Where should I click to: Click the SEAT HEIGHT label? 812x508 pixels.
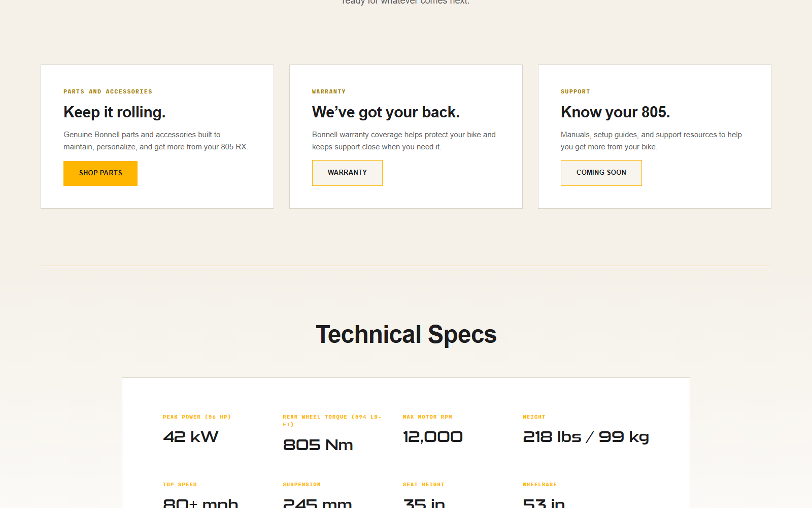click(x=424, y=485)
